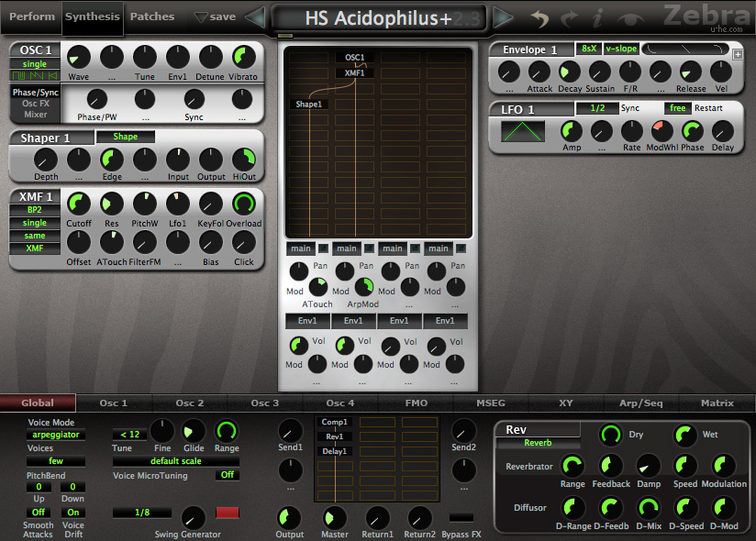The height and width of the screenshot is (541, 756).
Task: Toggle Voice Drift On switch
Action: click(x=72, y=512)
